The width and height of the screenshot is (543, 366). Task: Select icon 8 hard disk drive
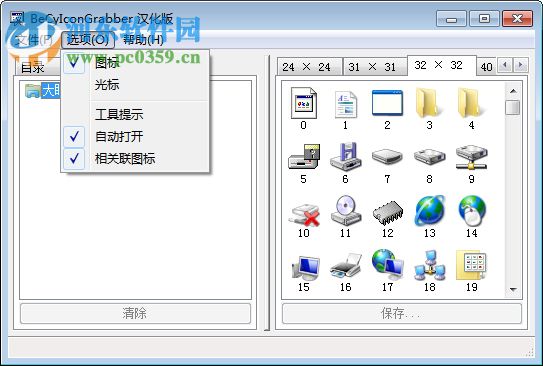pos(429,157)
